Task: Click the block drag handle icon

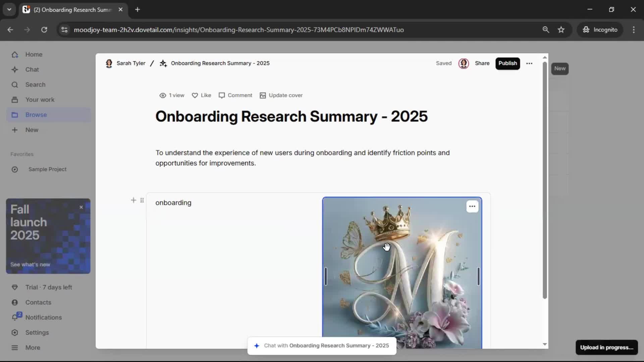Action: point(142,200)
